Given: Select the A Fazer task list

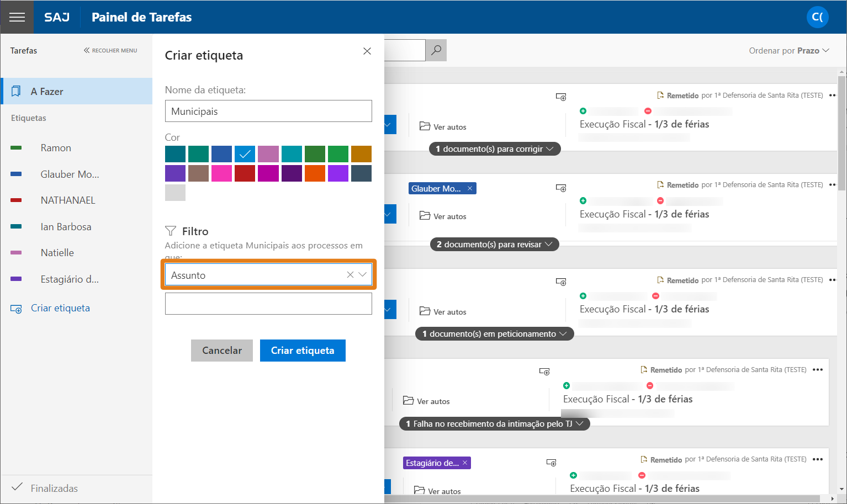Looking at the screenshot, I should [x=77, y=91].
